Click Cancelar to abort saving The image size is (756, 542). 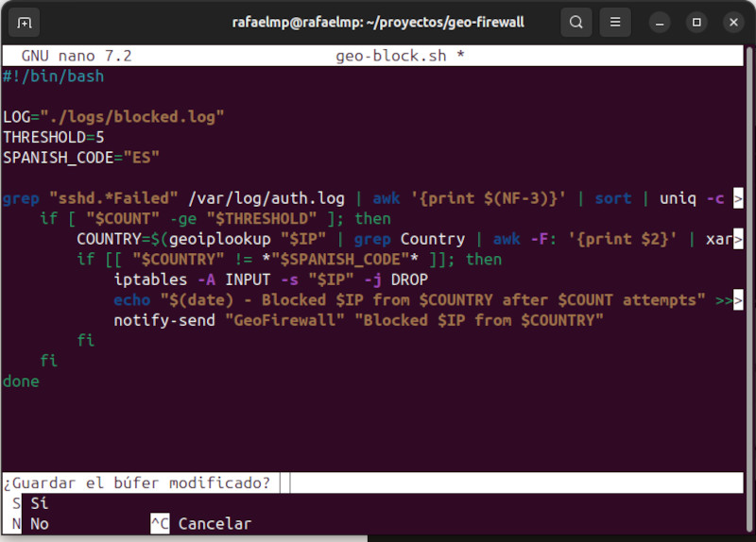[x=201, y=524]
